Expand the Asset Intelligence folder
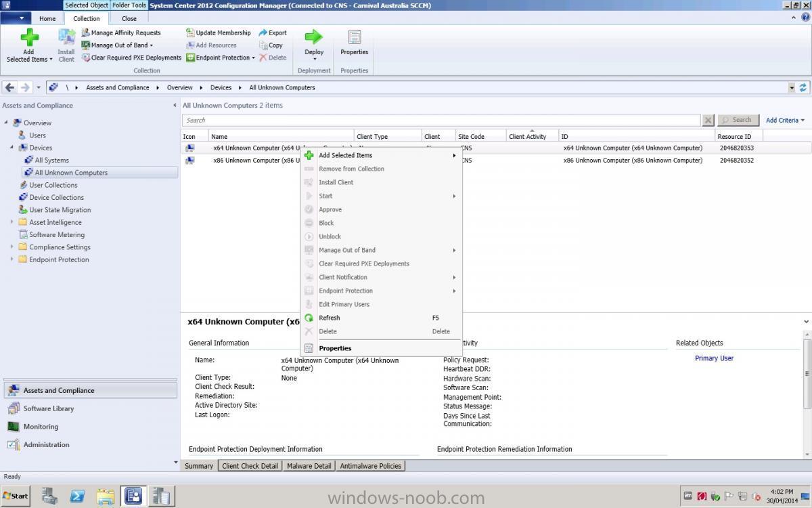Viewport: 812px width, 508px height. pyautogui.click(x=12, y=222)
